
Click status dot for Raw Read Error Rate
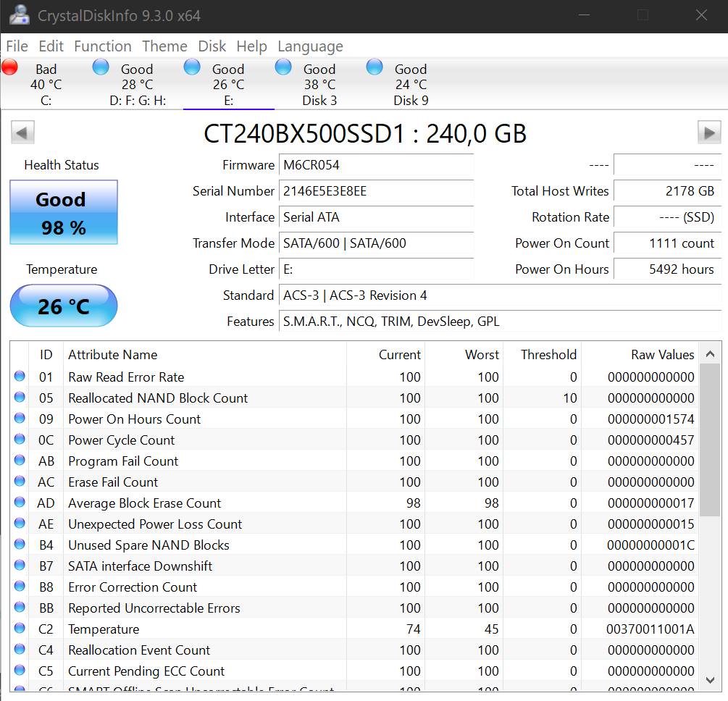point(20,376)
